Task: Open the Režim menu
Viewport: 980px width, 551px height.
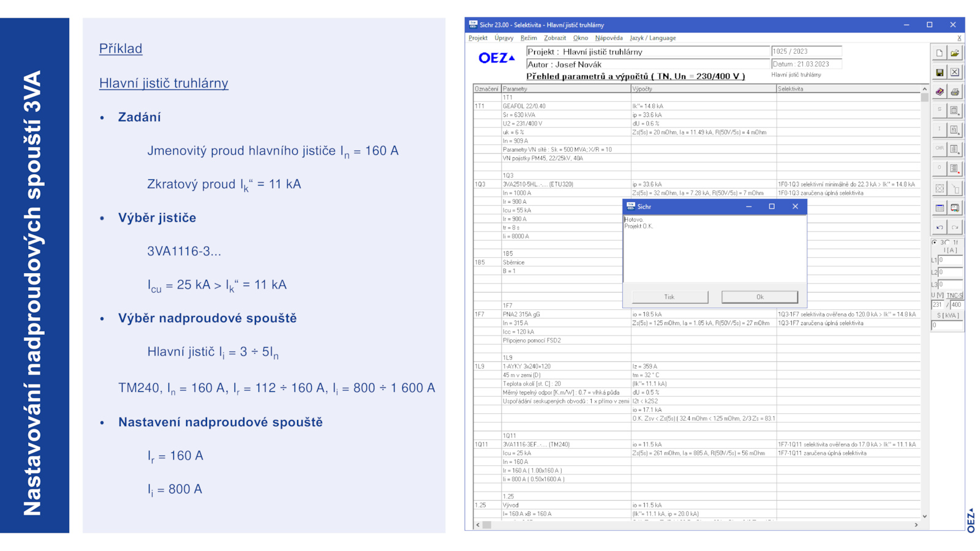Action: [x=528, y=38]
